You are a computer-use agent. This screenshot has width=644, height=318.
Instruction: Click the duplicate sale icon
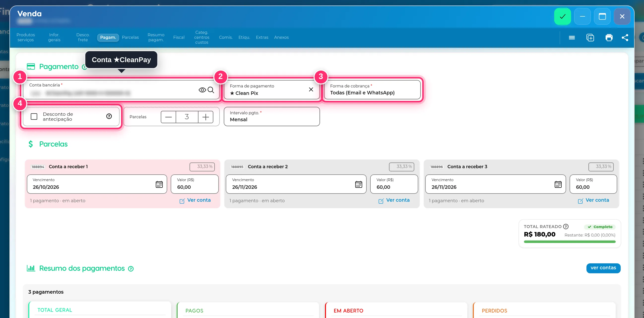[x=590, y=38]
